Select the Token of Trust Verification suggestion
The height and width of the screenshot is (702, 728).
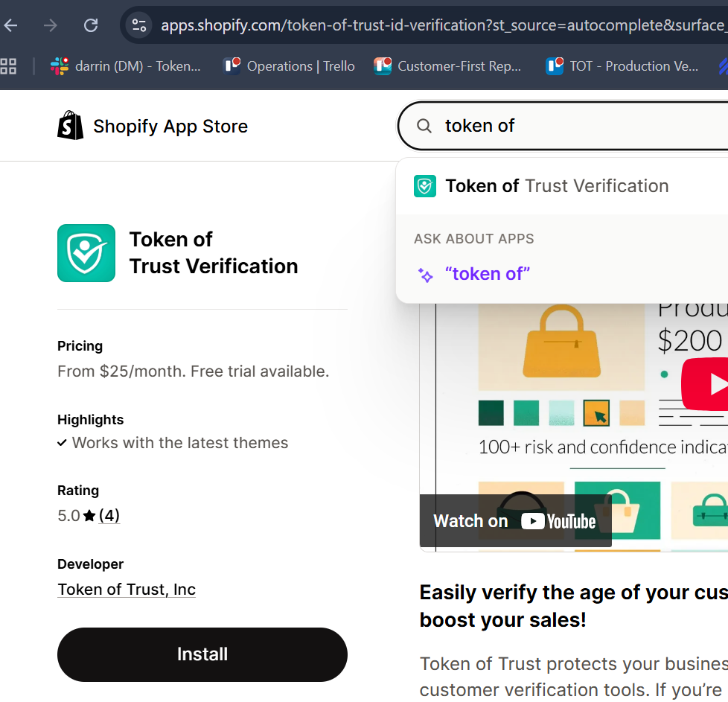point(557,186)
